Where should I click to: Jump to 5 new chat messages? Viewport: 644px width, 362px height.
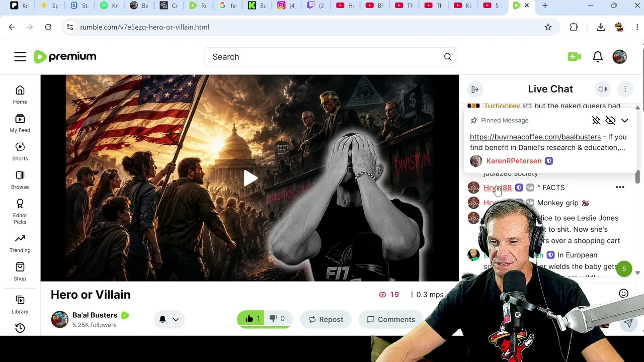point(624,269)
